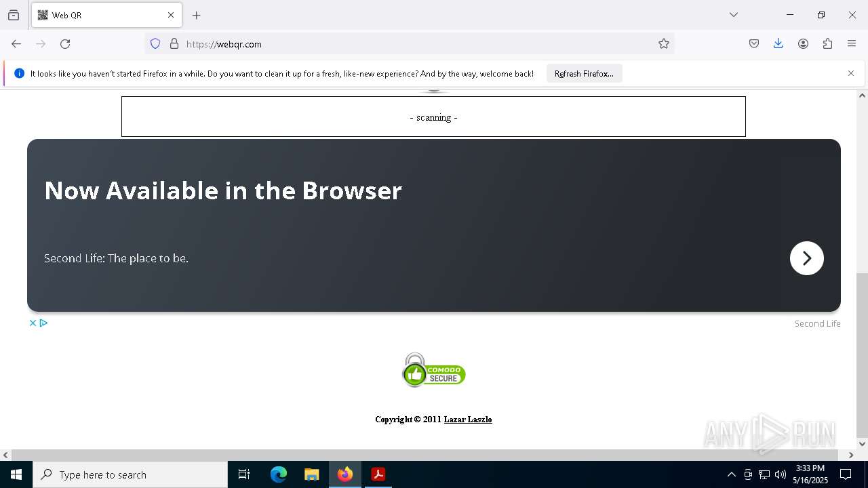The width and height of the screenshot is (868, 488).
Task: Click the scroll left arrow
Action: [x=5, y=455]
